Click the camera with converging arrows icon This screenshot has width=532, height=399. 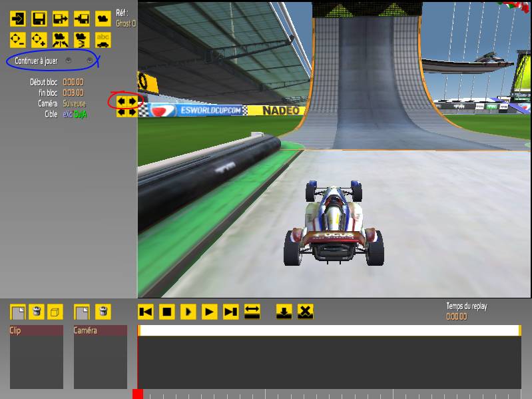(x=61, y=40)
